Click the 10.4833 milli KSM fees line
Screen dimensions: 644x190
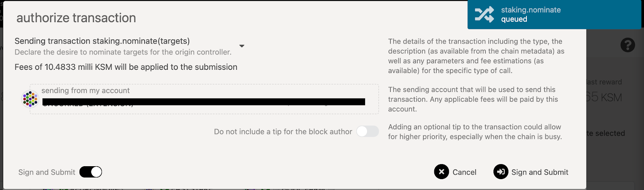click(126, 67)
